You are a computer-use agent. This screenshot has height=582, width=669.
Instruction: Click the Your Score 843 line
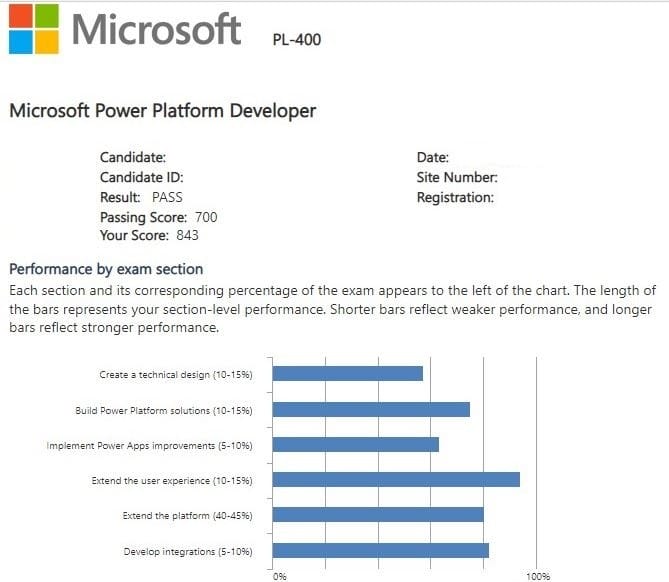(x=149, y=236)
